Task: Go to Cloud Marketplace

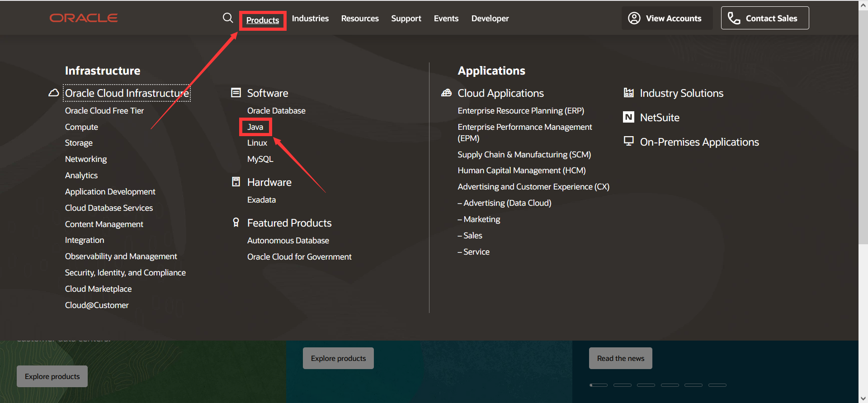Action: click(98, 289)
